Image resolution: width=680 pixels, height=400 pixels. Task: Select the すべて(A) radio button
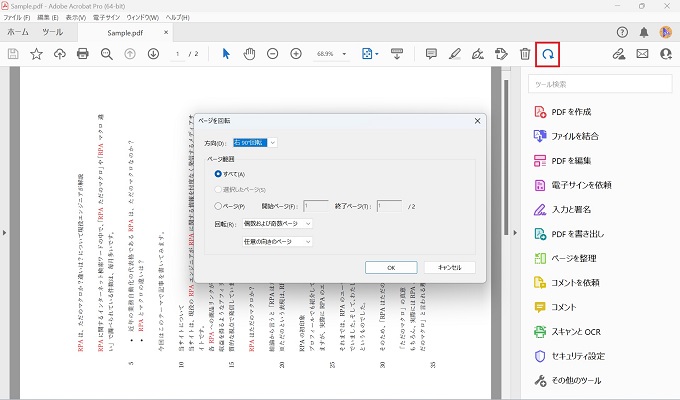[218, 174]
